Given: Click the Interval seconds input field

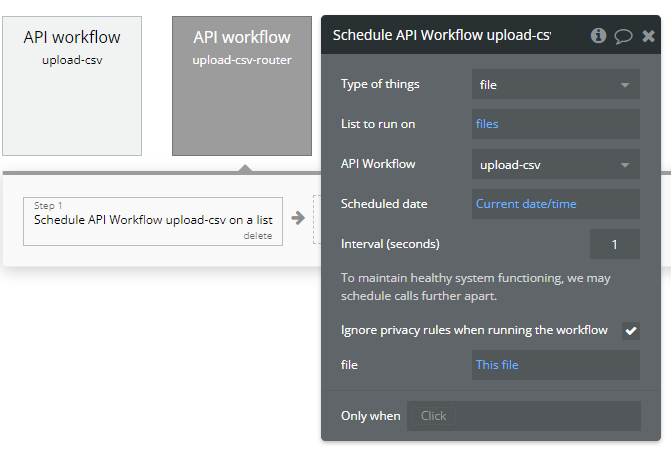Looking at the screenshot, I should tap(614, 244).
